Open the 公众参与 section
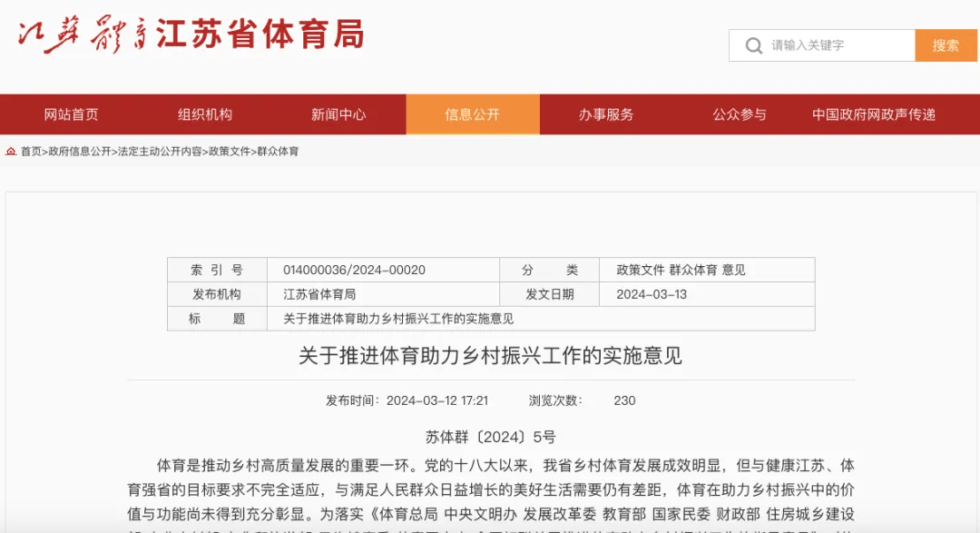Image resolution: width=980 pixels, height=533 pixels. 737,114
